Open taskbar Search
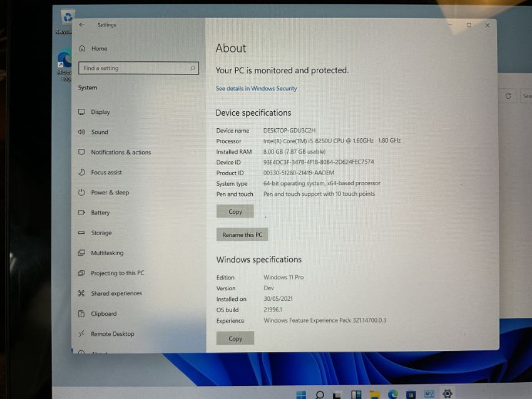Viewport: 532px width, 399px height. point(319,394)
